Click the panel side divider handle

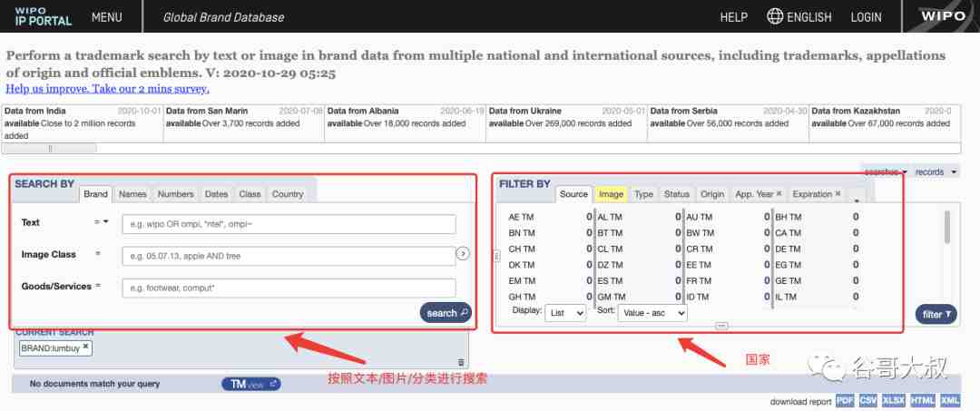[x=497, y=256]
